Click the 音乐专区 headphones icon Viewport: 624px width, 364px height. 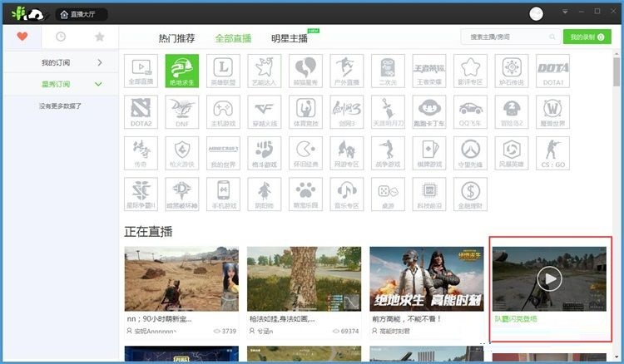click(x=347, y=193)
